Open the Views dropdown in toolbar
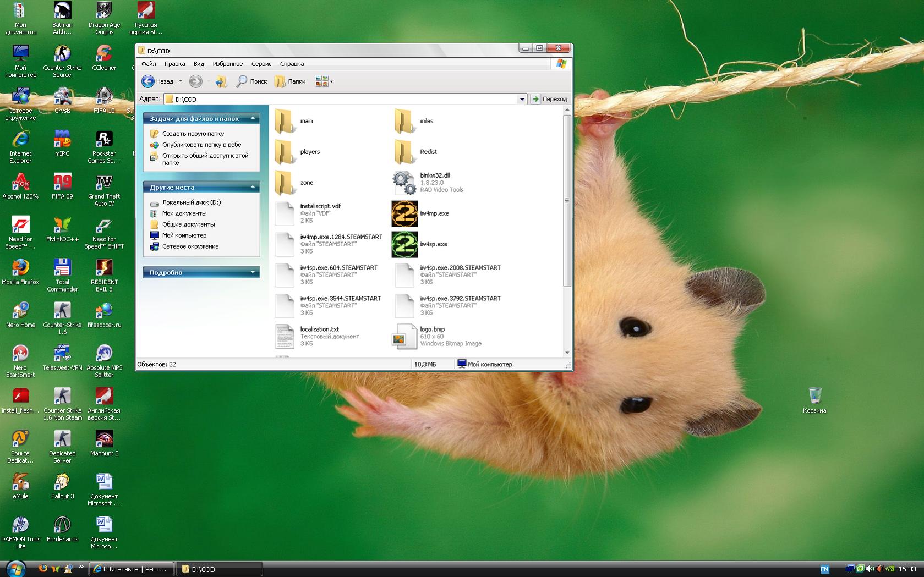The image size is (924, 577). pyautogui.click(x=324, y=81)
